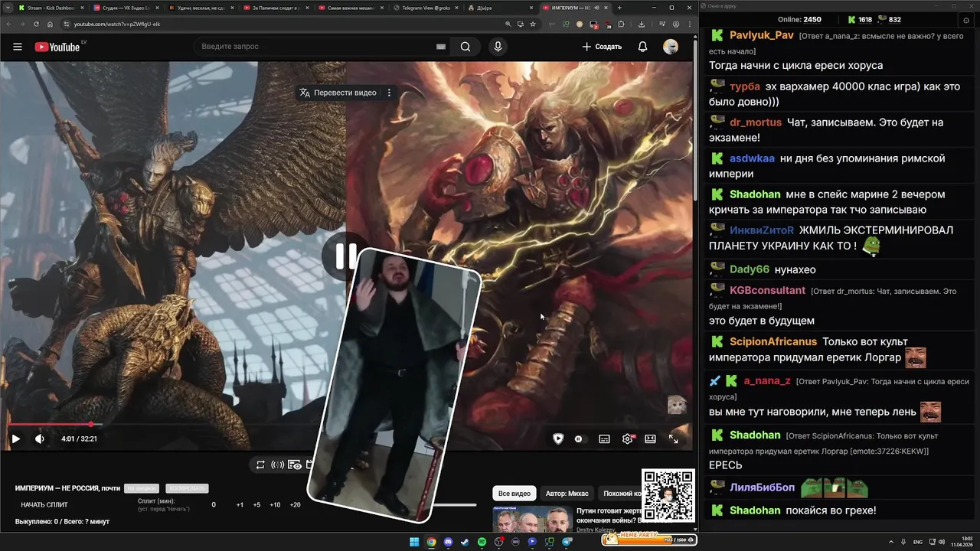
Task: Open the tab search dropdown arrow
Action: point(6,8)
